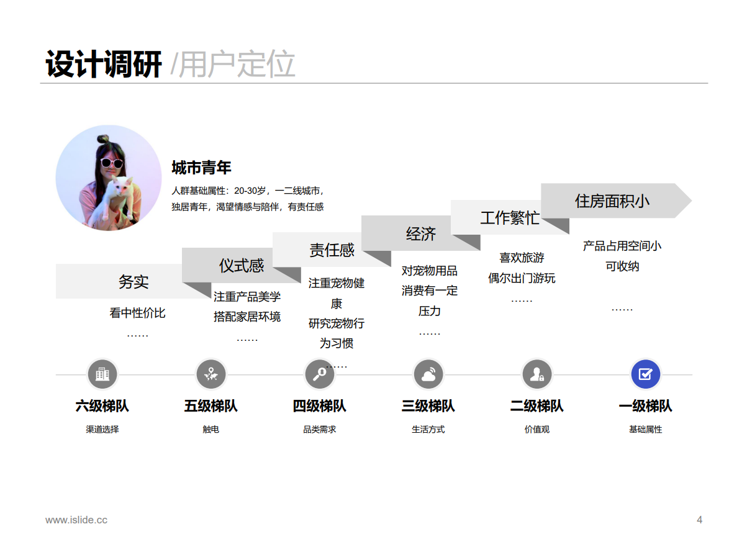This screenshot has width=747, height=560.
Task: Click the 产品占用空间小 text
Action: point(622,246)
